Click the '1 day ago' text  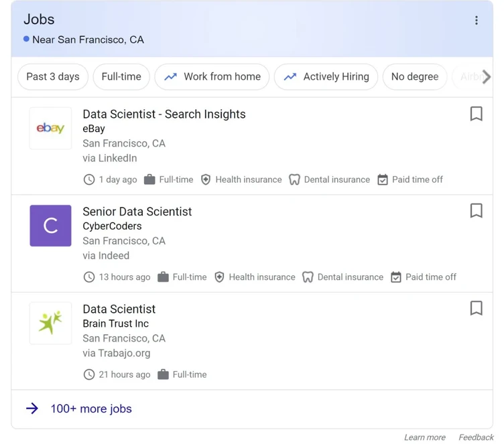tap(118, 179)
